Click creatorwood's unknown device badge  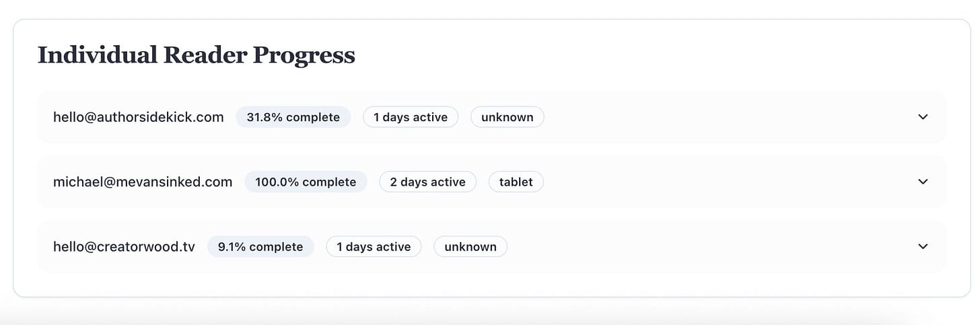[470, 246]
